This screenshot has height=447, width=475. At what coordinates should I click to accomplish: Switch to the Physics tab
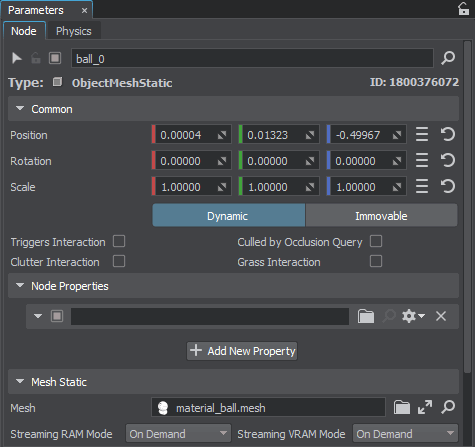tap(74, 31)
